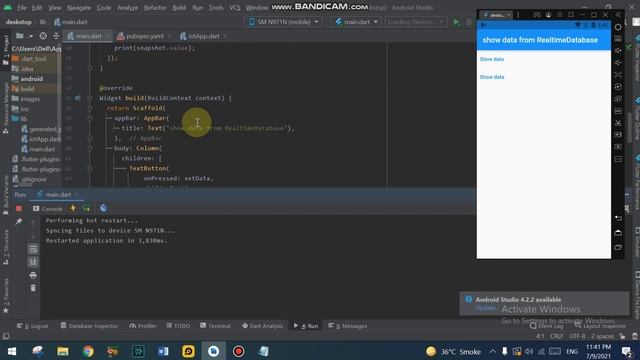The width and height of the screenshot is (640, 360).
Task: Toggle soft-wrap in console output
Action: [x=33, y=249]
